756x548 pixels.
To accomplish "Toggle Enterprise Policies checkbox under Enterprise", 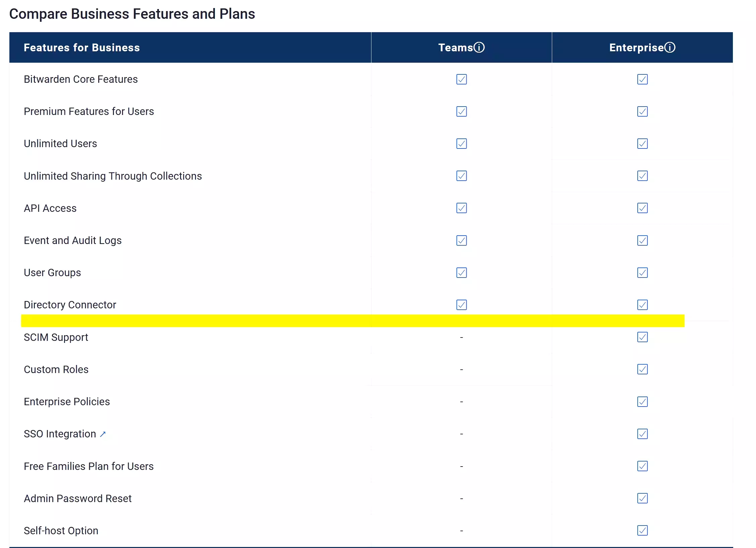I will [x=642, y=402].
